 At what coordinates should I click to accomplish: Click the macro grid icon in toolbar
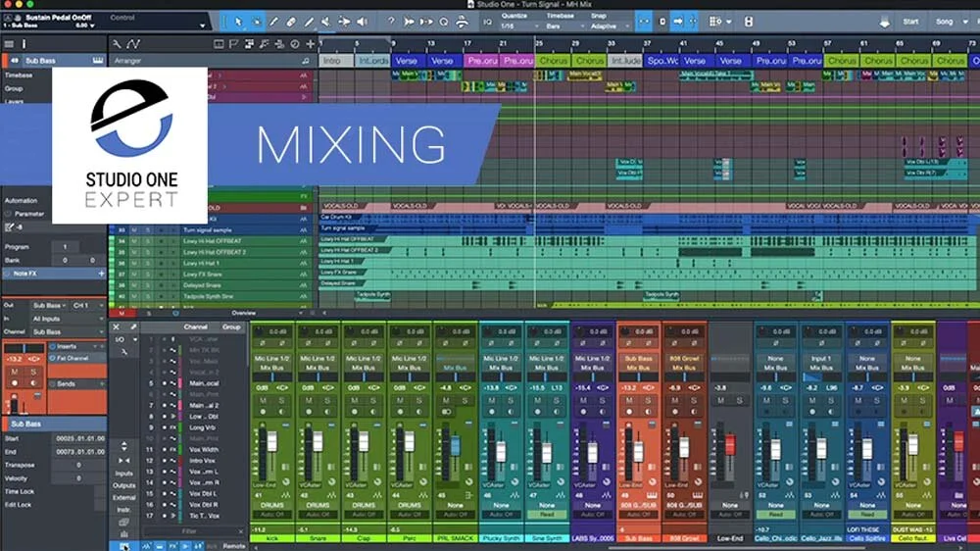tap(715, 22)
